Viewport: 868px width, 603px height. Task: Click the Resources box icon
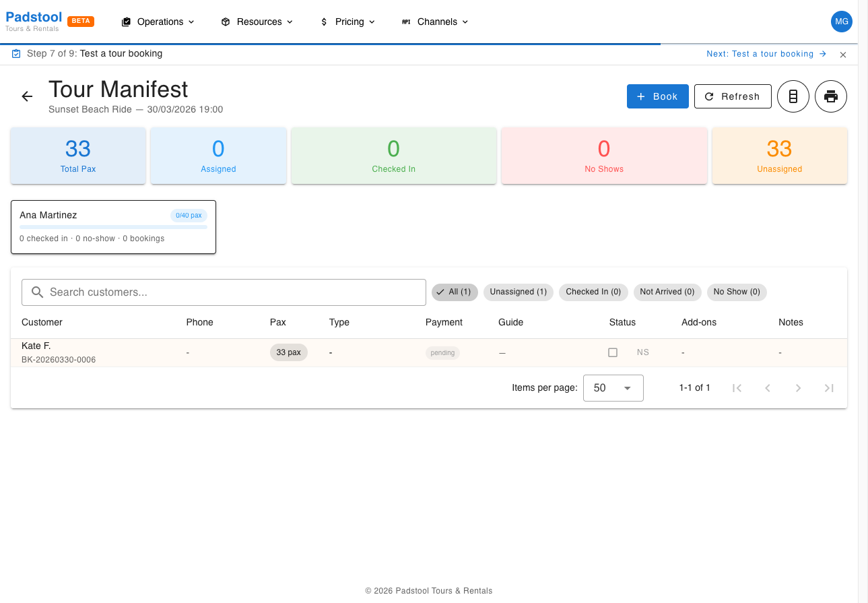tap(226, 22)
